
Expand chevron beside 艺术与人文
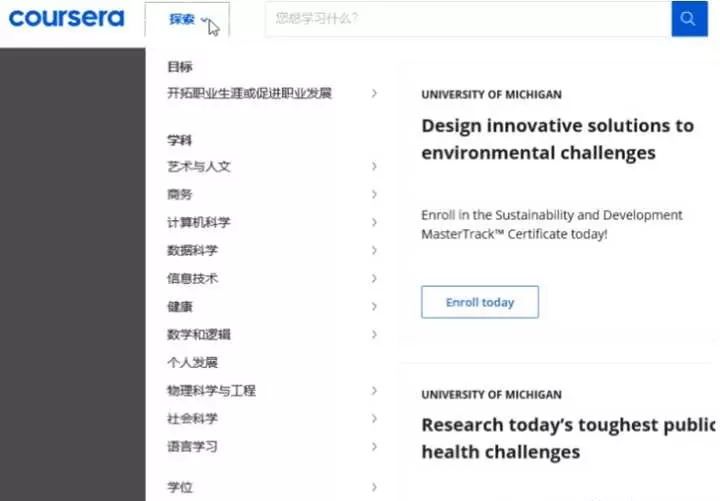click(x=374, y=166)
